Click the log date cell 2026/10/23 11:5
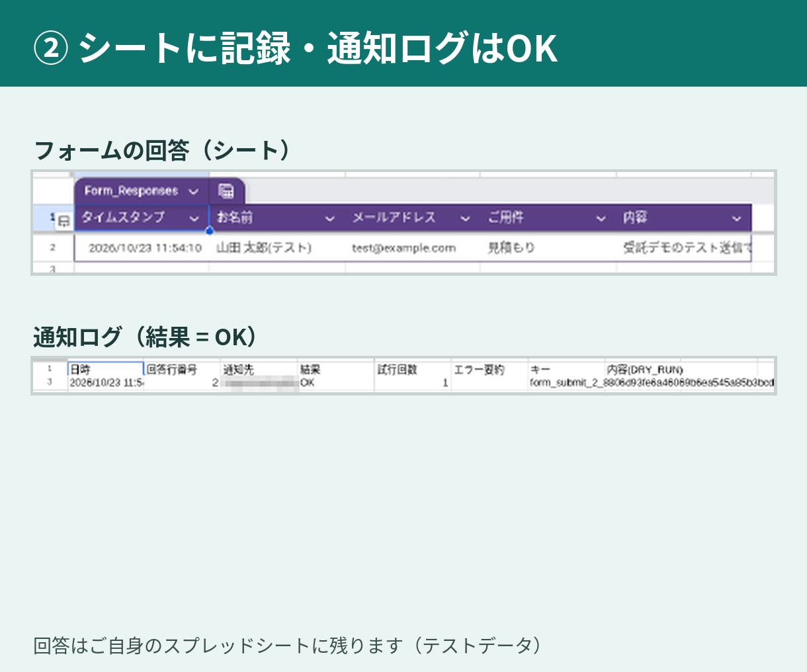 click(x=106, y=382)
